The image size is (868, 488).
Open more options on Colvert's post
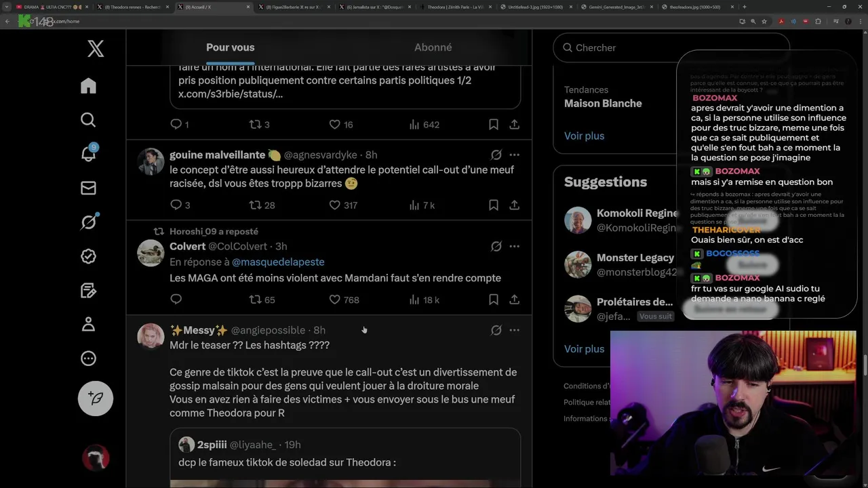515,246
